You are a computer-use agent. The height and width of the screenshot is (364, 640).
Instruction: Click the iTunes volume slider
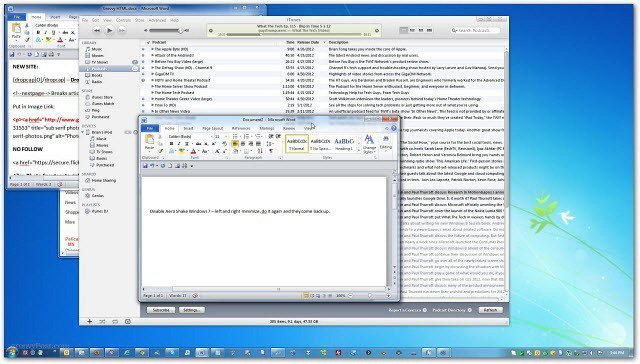click(x=166, y=31)
